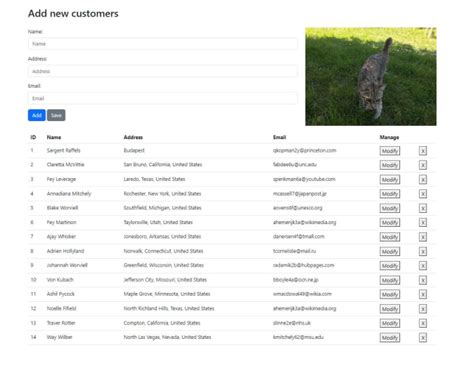Modify row 13 Traver Rotter
This screenshot has width=474, height=366.
[390, 323]
